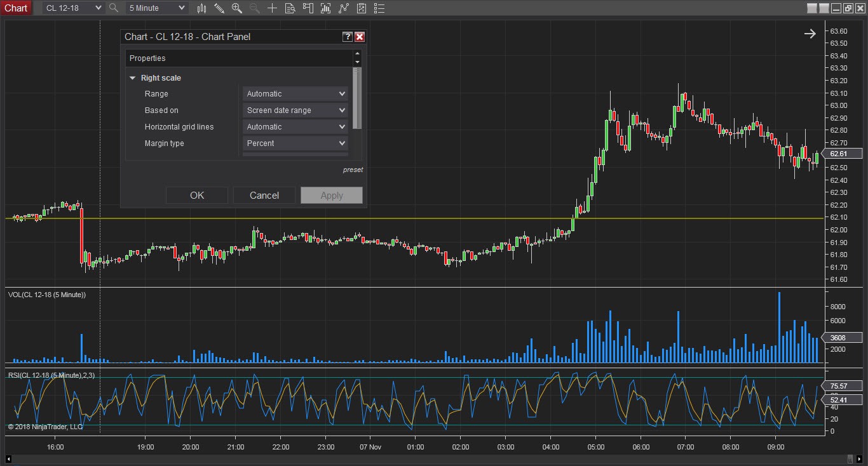The width and height of the screenshot is (868, 466).
Task: Open the Margin type dropdown
Action: click(x=295, y=143)
